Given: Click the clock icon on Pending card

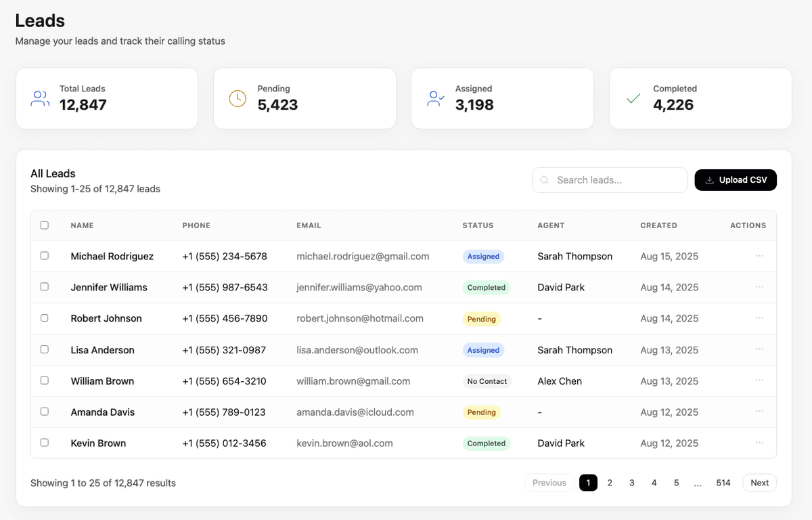Looking at the screenshot, I should click(x=238, y=97).
